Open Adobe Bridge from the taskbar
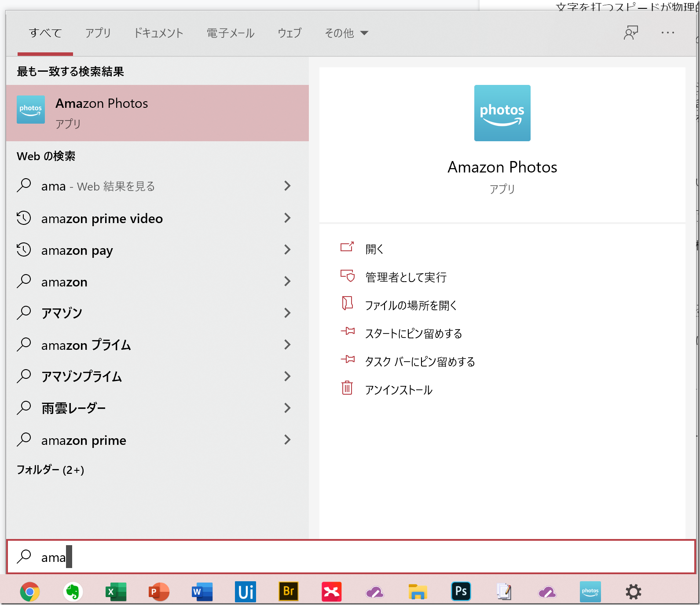The width and height of the screenshot is (700, 605). [289, 592]
